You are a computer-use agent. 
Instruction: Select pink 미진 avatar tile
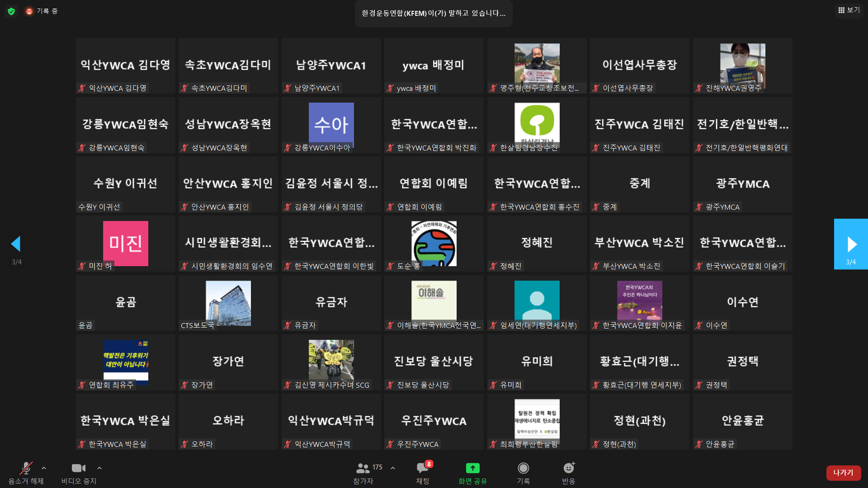click(125, 244)
